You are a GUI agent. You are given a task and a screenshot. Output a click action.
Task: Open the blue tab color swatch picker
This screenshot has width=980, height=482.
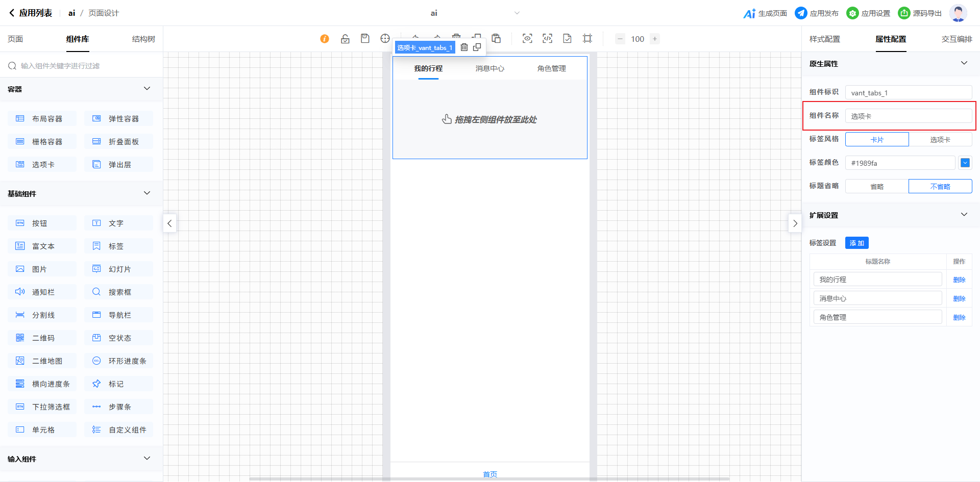point(965,163)
